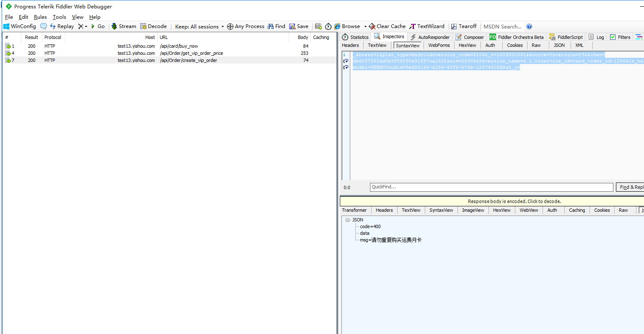This screenshot has width=644, height=334.
Task: Open request Cookies inspector tab
Action: pyautogui.click(x=515, y=45)
